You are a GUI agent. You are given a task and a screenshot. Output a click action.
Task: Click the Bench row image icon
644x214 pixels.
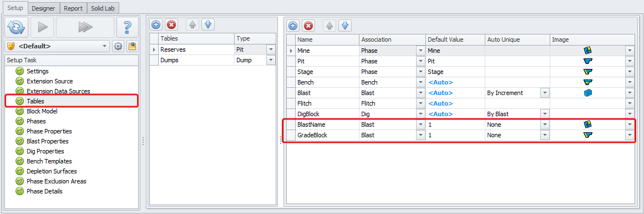coord(587,82)
